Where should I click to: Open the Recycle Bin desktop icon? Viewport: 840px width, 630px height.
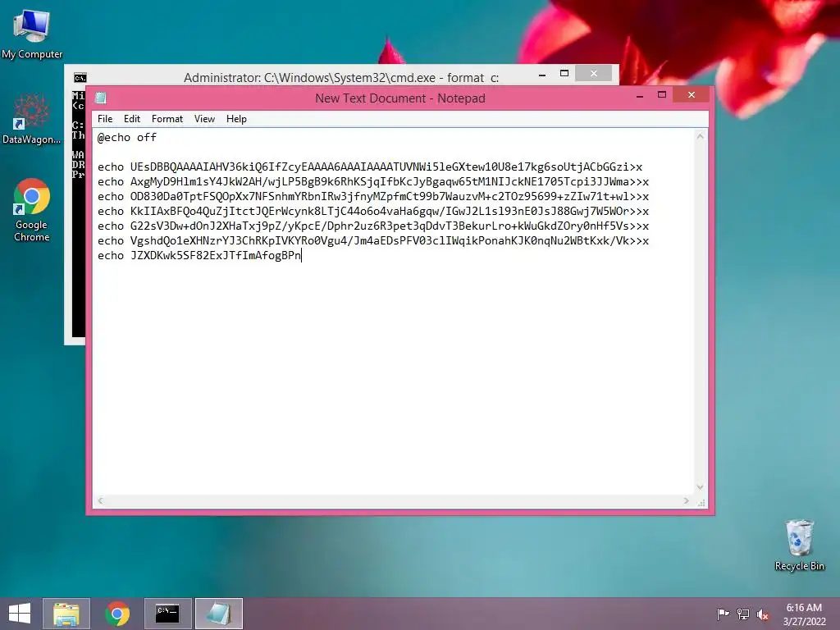(x=799, y=545)
